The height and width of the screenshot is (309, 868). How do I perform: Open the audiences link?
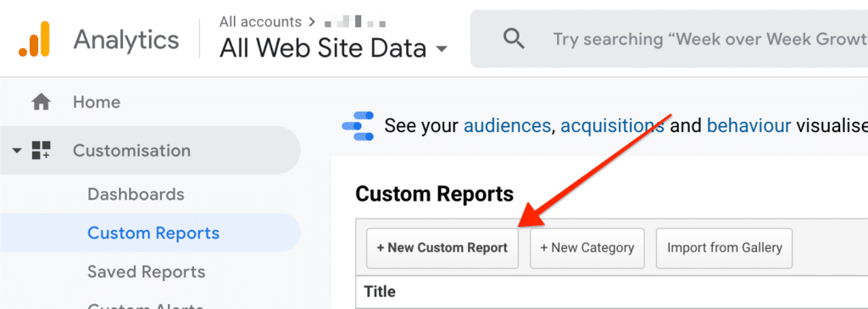(507, 126)
